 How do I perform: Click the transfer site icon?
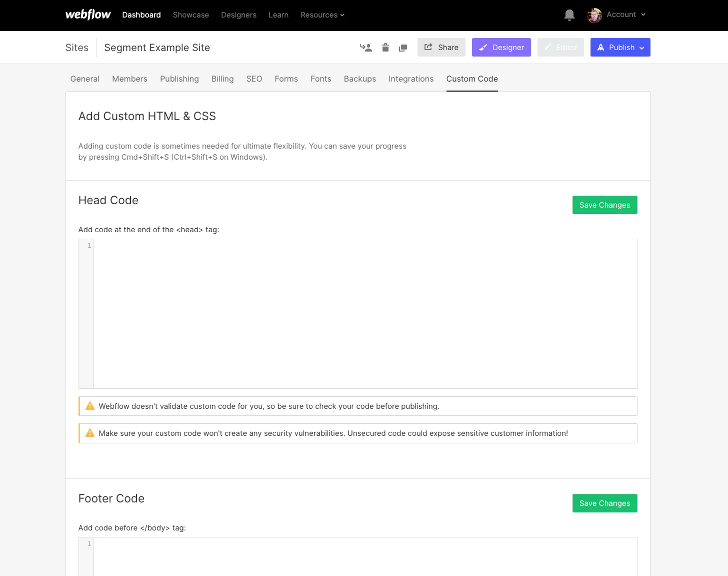pyautogui.click(x=366, y=48)
